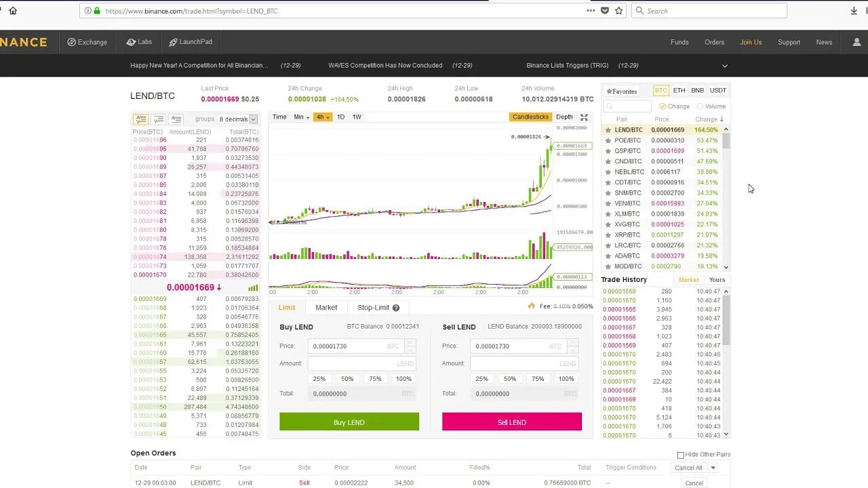Viewport: 868px width, 488px height.
Task: Toggle favorite star for CND/BTC pair
Action: [608, 161]
